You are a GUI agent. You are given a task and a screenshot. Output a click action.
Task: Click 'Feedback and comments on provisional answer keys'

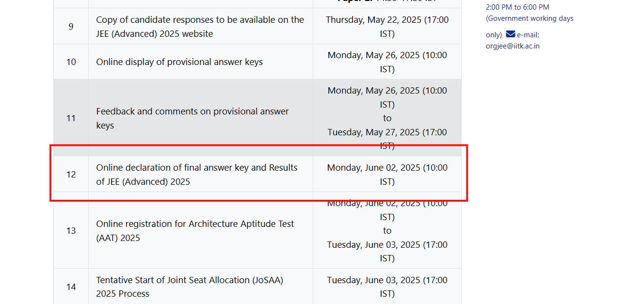point(193,118)
